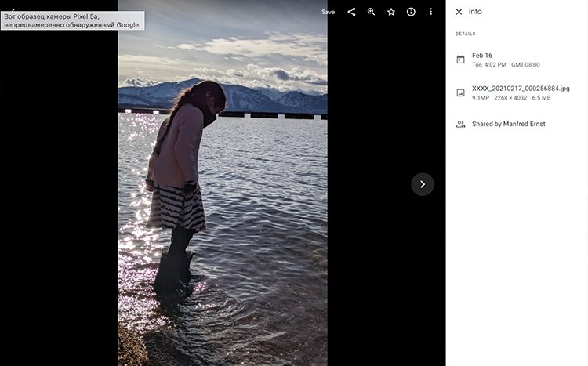Click the photo of girl in lake

223,196
